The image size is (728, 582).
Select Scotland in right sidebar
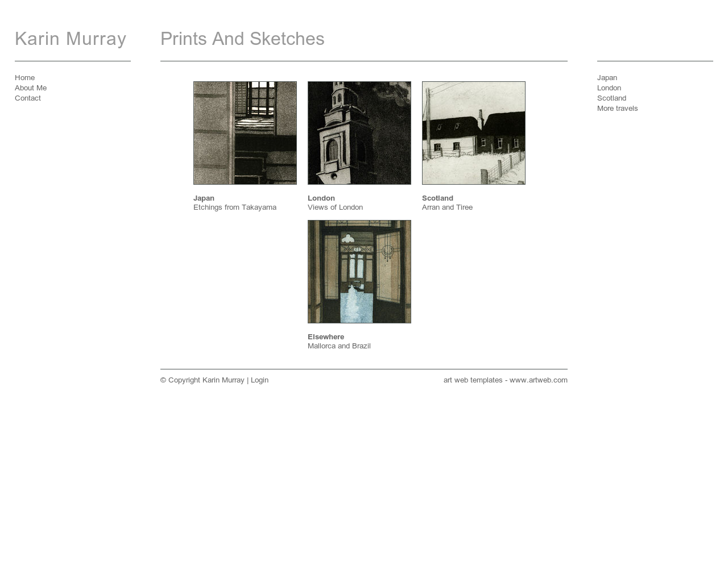(x=611, y=98)
